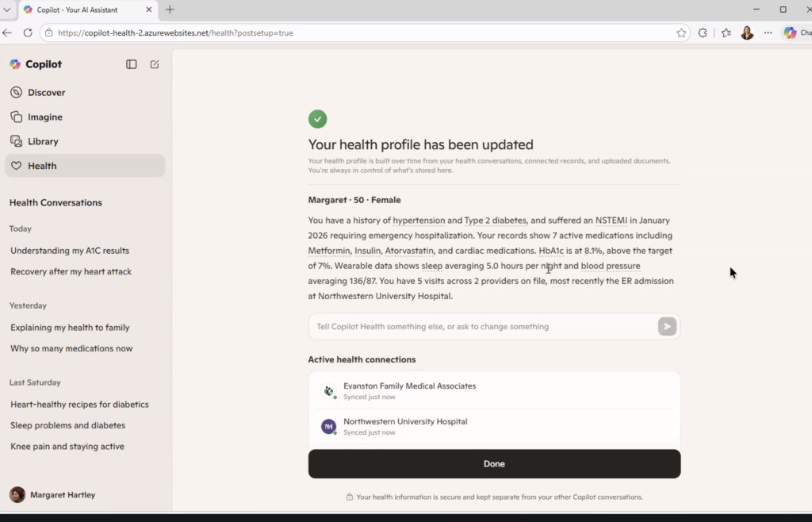Select Imagine in the sidebar

point(44,117)
